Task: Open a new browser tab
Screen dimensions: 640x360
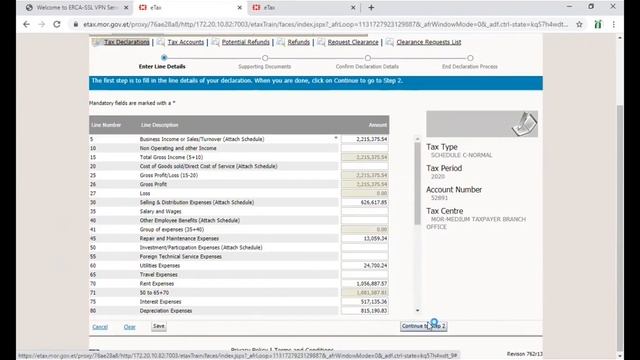Action: (371, 7)
